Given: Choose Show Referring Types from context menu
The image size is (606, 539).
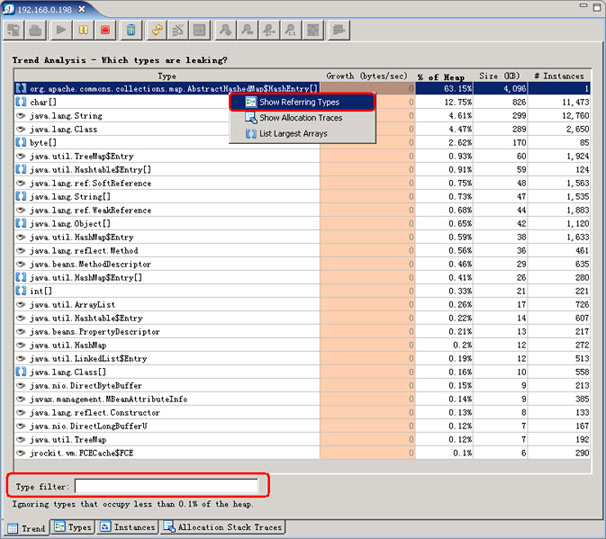Looking at the screenshot, I should (302, 102).
